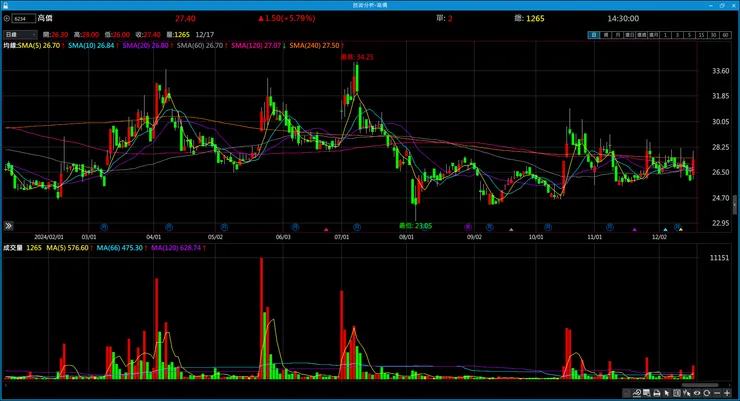
Task: Open the 日線 chart type dropdown
Action: pos(20,35)
